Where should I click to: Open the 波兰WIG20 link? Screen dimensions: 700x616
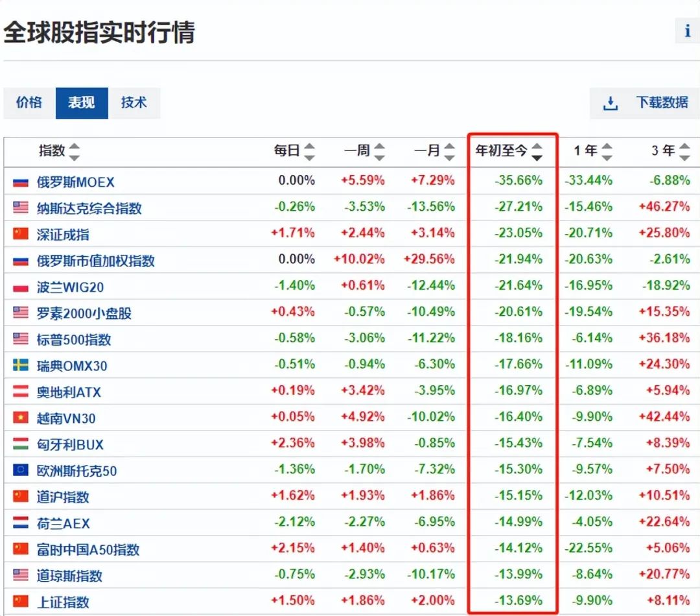pyautogui.click(x=70, y=287)
